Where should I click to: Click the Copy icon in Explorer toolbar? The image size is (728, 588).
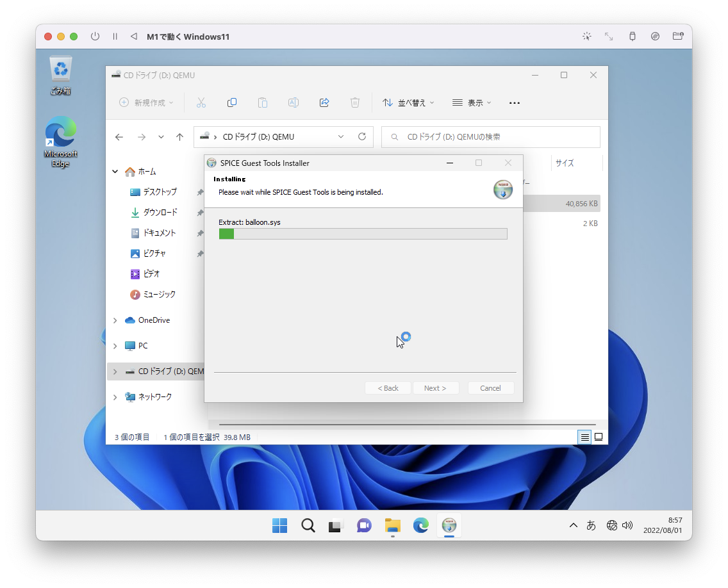232,102
